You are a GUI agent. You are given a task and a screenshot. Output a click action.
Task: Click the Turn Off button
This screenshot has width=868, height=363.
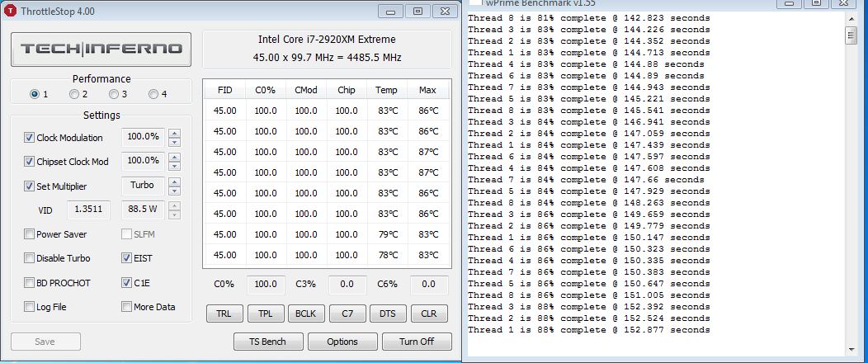pyautogui.click(x=417, y=342)
